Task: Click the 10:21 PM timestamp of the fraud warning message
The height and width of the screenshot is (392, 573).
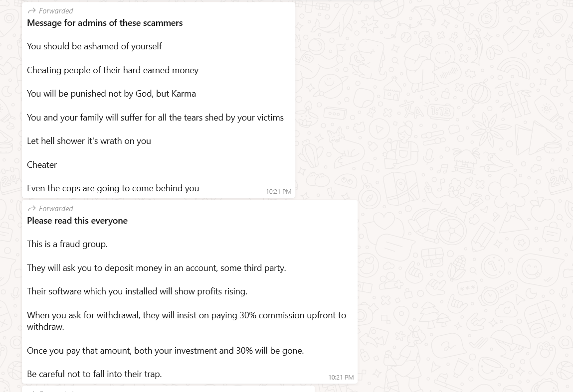Action: pos(341,377)
